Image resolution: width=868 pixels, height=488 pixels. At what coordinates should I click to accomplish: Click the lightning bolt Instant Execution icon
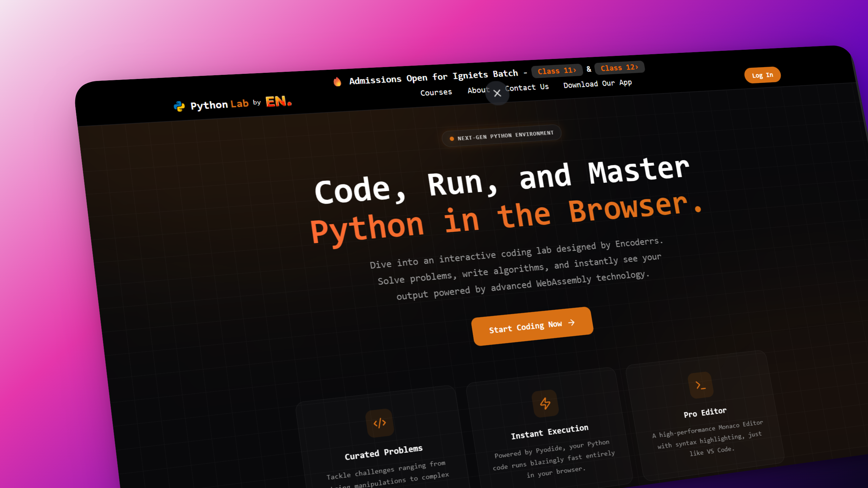coord(545,403)
